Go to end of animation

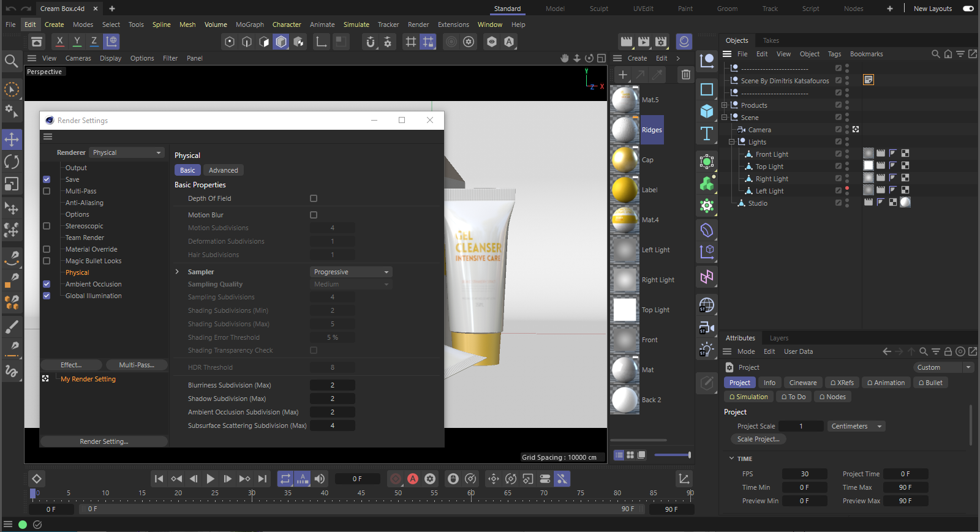click(262, 479)
